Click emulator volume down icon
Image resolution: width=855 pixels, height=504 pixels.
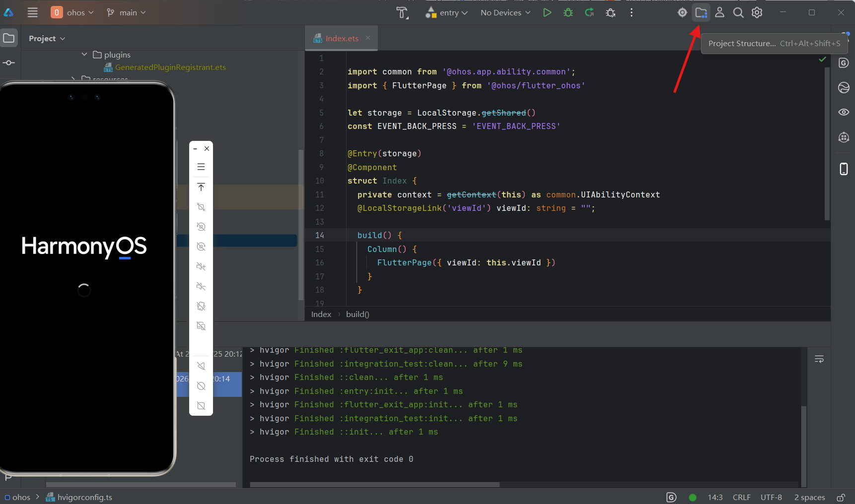201,286
